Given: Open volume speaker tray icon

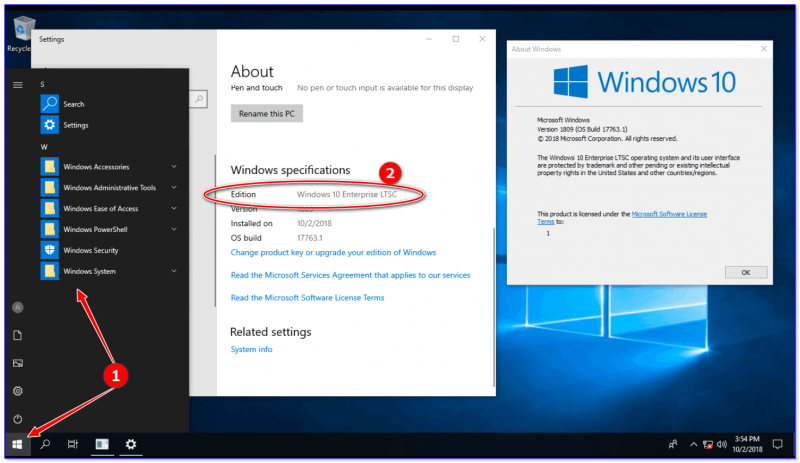Looking at the screenshot, I should (721, 445).
